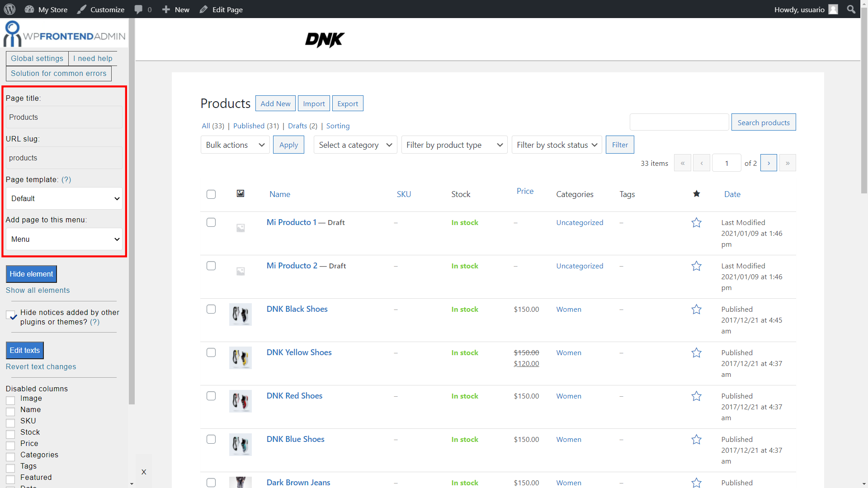Click Page template help question mark
This screenshot has height=488, width=868.
pos(66,179)
